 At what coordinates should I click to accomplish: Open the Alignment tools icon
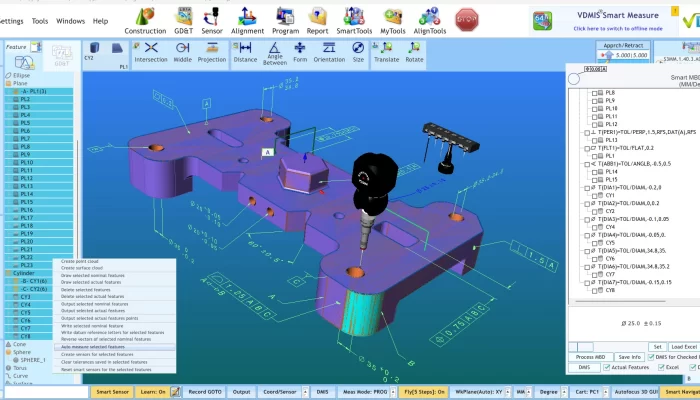pos(247,21)
